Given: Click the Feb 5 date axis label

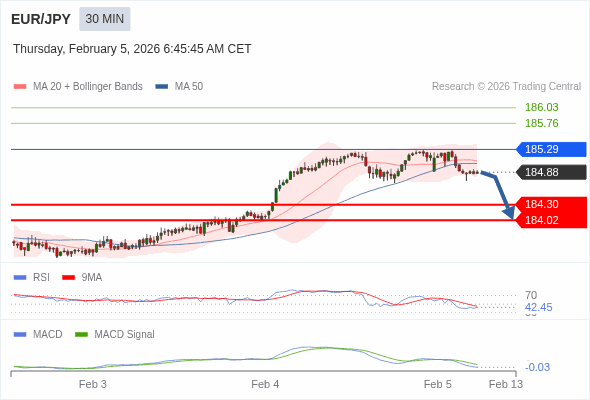Looking at the screenshot, I should (x=437, y=384).
